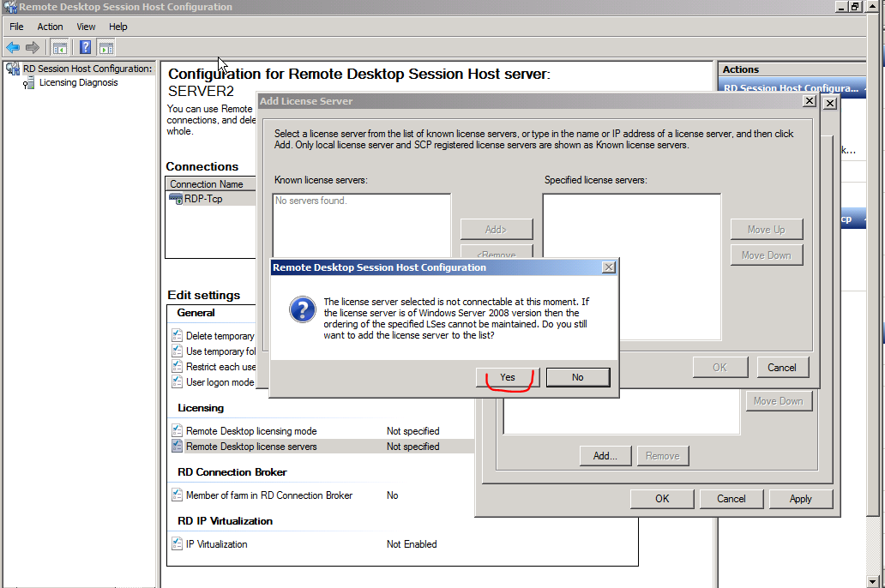Open the application icon in the title bar
The height and width of the screenshot is (588, 885).
pyautogui.click(x=9, y=7)
